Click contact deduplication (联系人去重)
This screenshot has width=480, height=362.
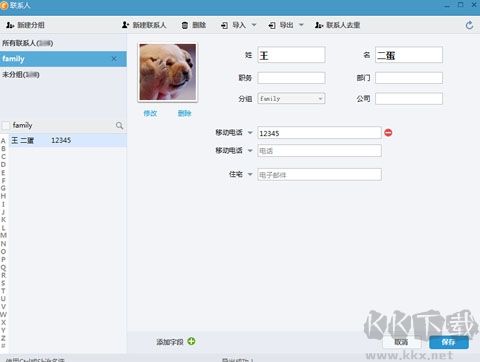coord(337,25)
